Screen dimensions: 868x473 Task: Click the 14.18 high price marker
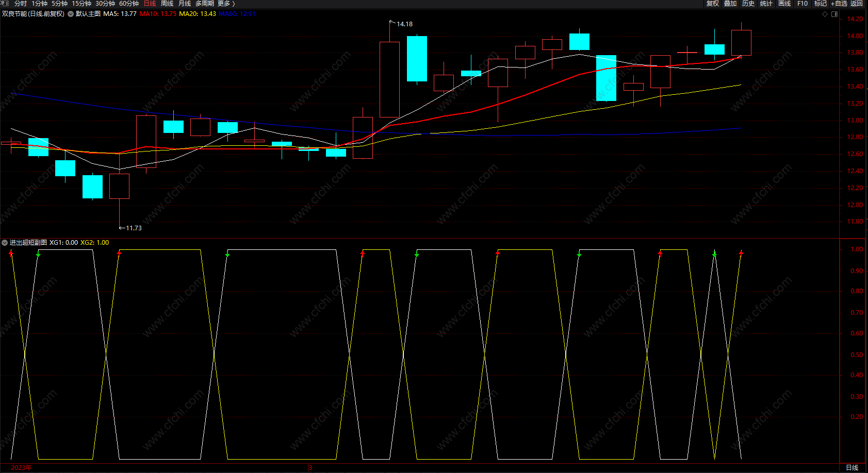click(x=404, y=24)
